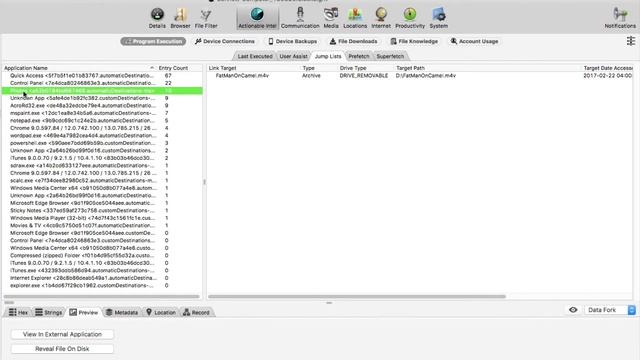Open the Notifications icon

point(620,18)
